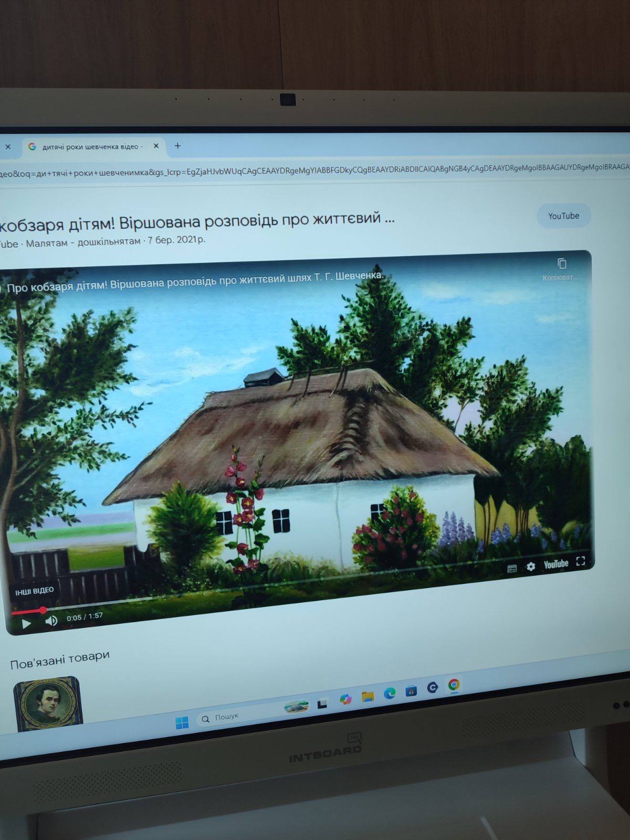Open video settings gear
630x840 pixels.
(531, 567)
